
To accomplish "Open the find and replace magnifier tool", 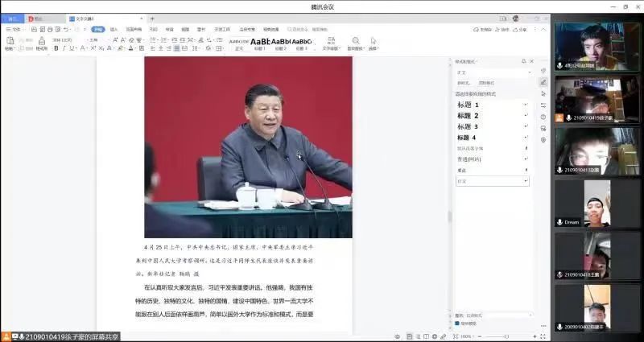I will pos(354,42).
